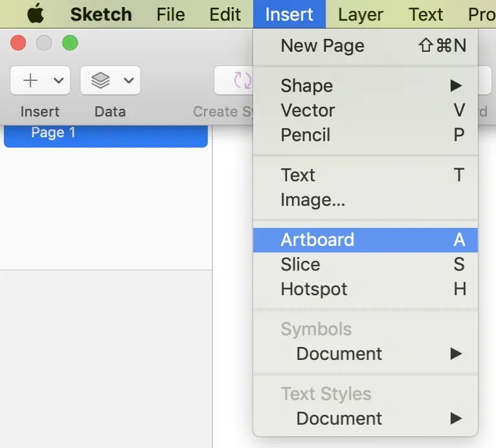Expand the Insert toolbar dropdown arrow
Image resolution: width=496 pixels, height=448 pixels.
(58, 80)
